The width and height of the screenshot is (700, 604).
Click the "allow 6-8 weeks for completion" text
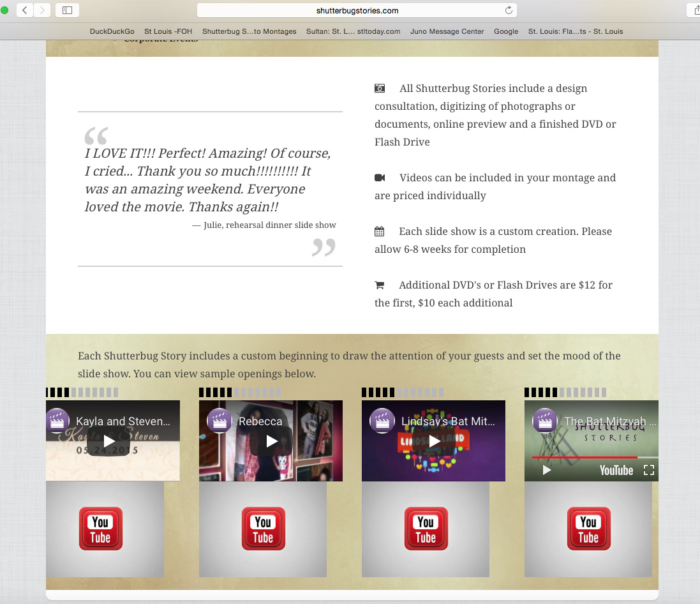pos(450,249)
